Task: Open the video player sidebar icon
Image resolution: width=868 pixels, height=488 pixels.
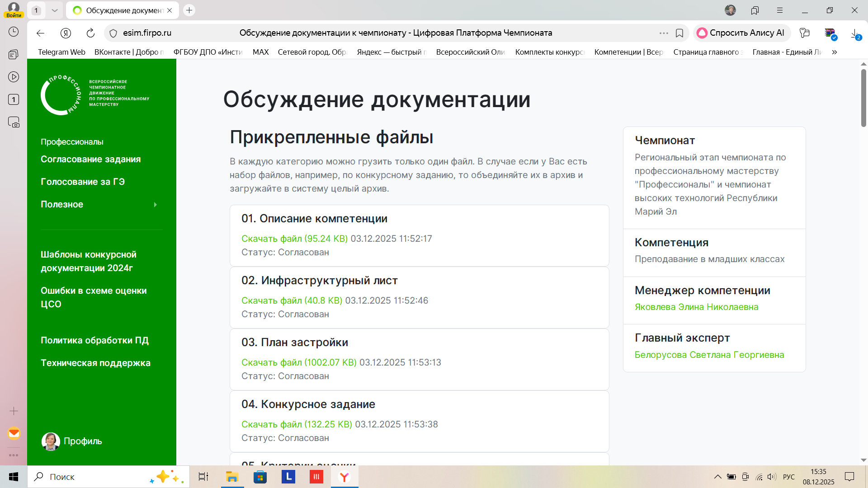Action: coord(14,77)
